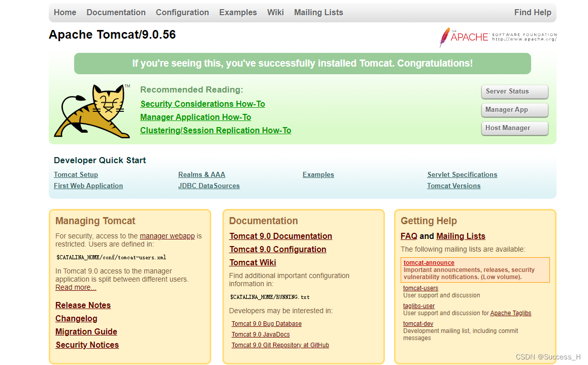Click Find Help in the top bar

[533, 12]
